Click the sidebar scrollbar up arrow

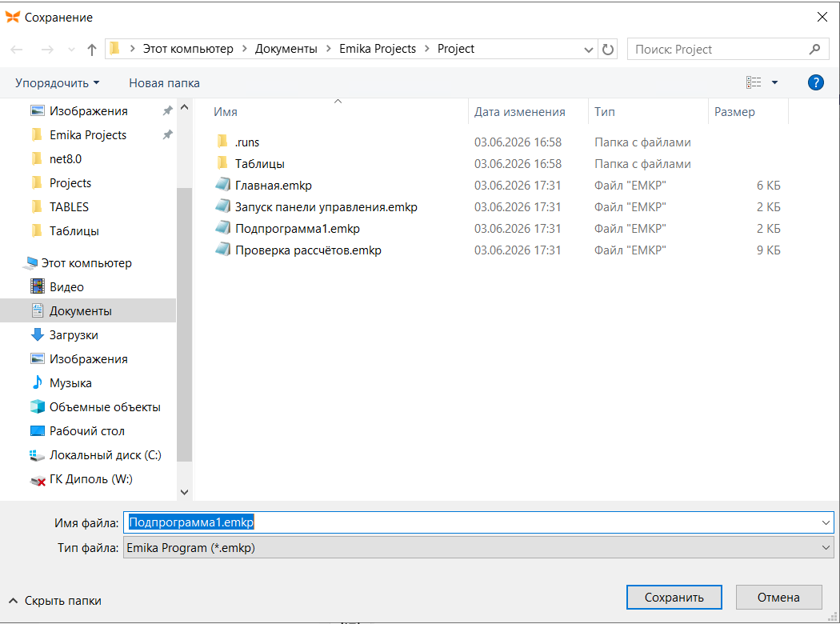coord(184,107)
